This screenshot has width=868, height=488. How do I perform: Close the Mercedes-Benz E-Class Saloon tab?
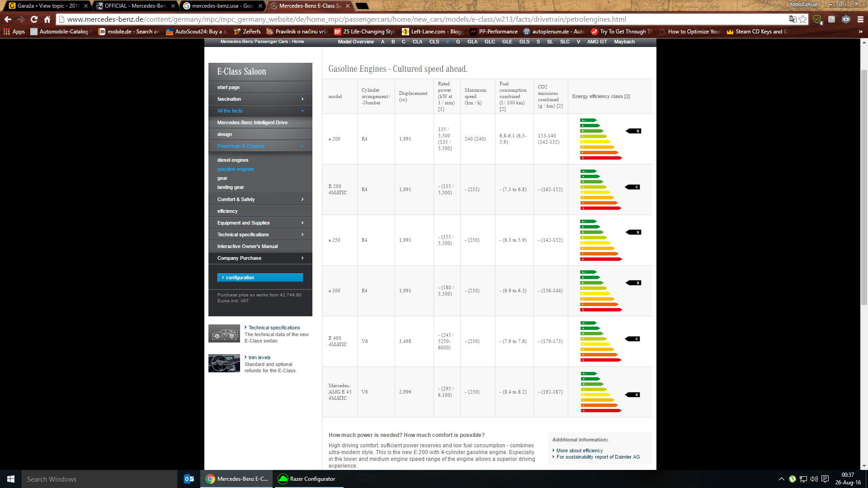347,6
